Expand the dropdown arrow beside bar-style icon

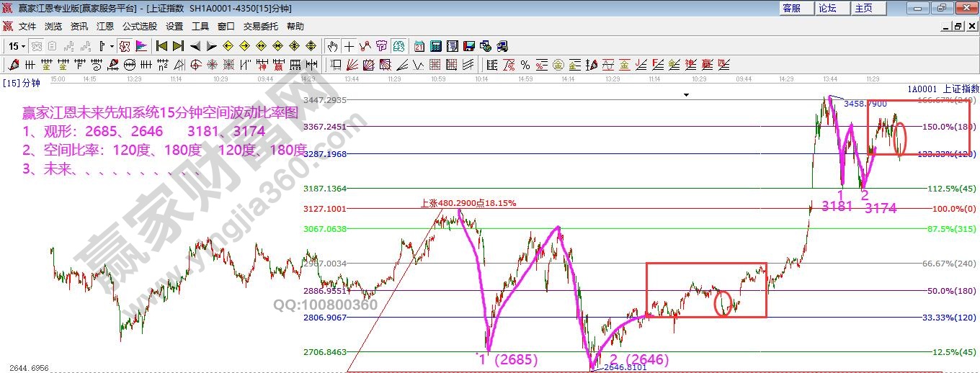112,46
